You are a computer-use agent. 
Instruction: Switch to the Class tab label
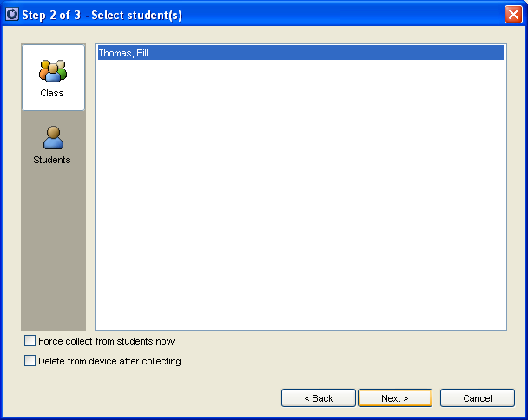52,93
